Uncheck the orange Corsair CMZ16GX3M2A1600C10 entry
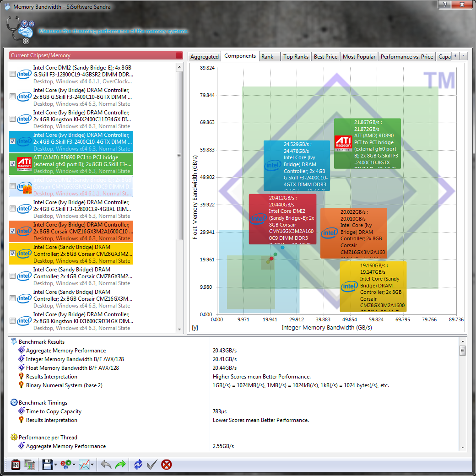The image size is (476, 476). tap(12, 231)
